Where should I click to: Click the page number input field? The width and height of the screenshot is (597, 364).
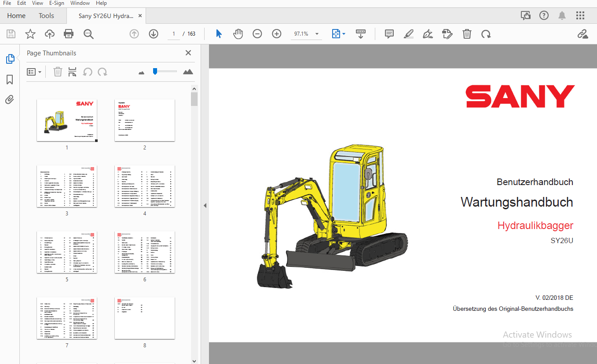coord(174,34)
